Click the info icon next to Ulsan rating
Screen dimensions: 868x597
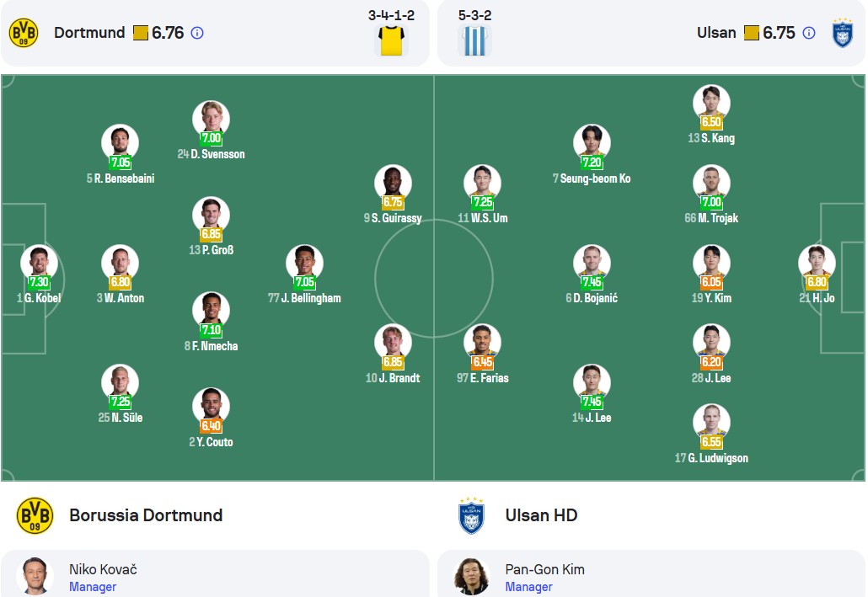(809, 33)
